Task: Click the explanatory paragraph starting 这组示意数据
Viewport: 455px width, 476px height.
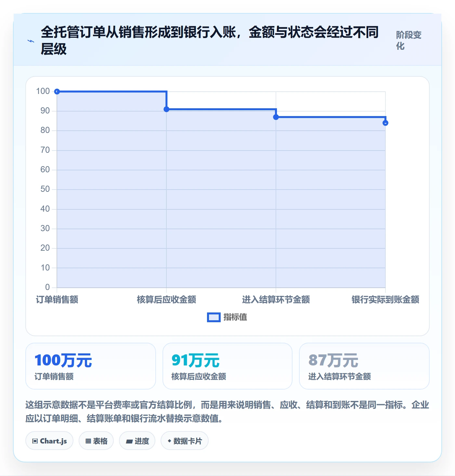Action: (x=227, y=412)
